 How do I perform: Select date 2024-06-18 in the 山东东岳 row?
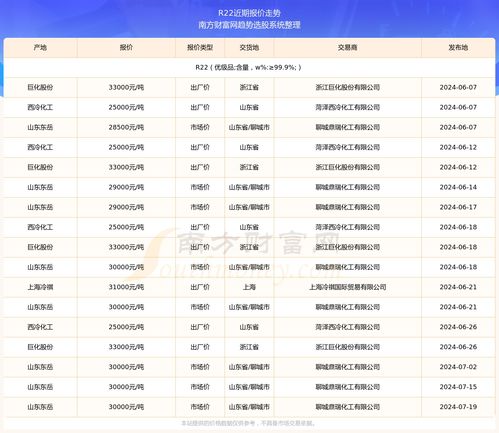[x=458, y=267]
